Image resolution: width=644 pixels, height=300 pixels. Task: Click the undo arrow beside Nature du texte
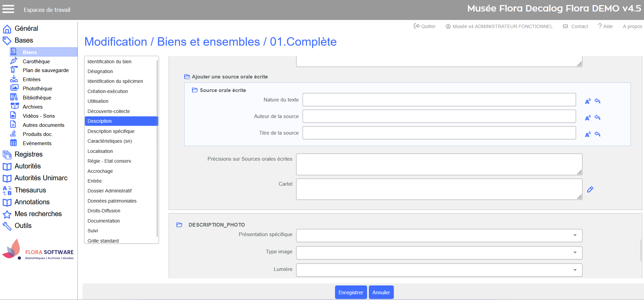[x=597, y=101]
